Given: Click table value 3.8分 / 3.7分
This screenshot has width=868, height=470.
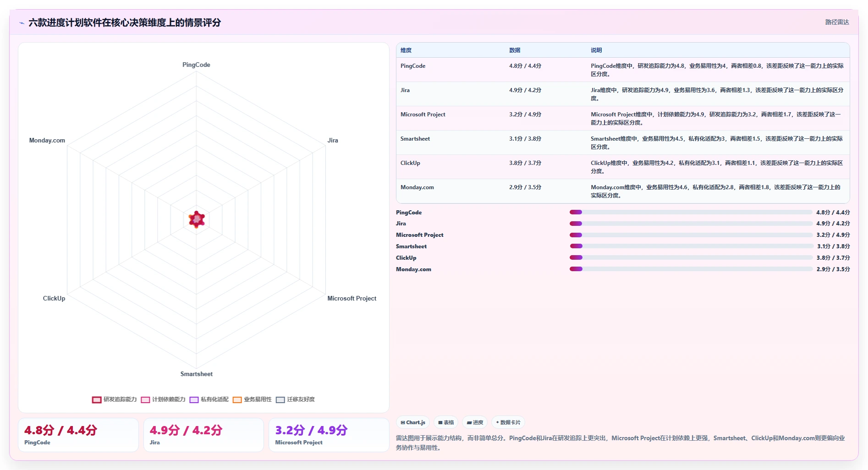Looking at the screenshot, I should point(525,163).
